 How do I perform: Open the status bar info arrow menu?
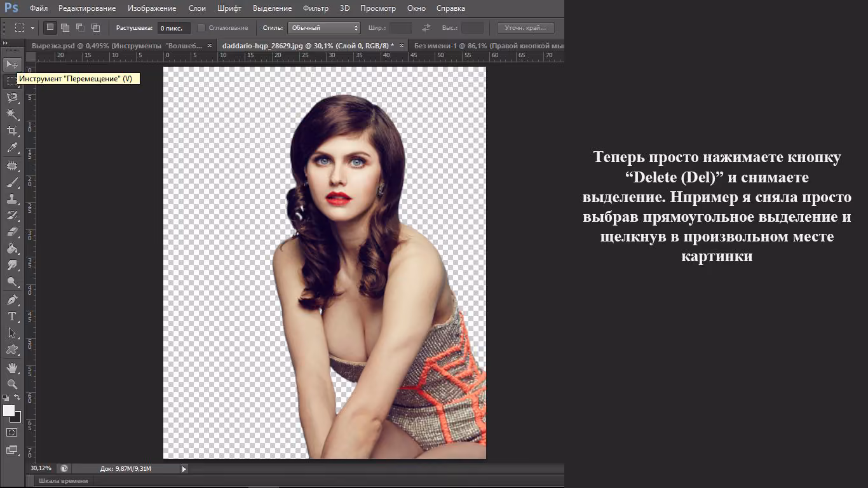tap(184, 469)
